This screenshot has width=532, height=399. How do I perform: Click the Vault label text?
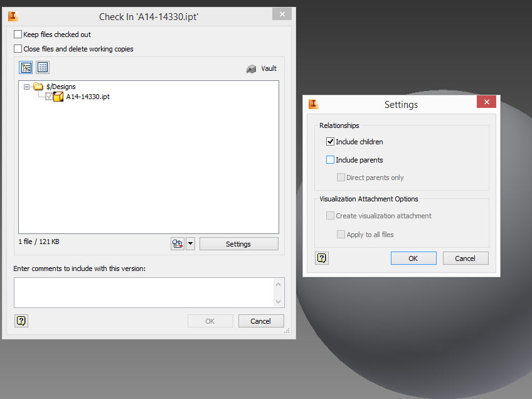[x=269, y=68]
